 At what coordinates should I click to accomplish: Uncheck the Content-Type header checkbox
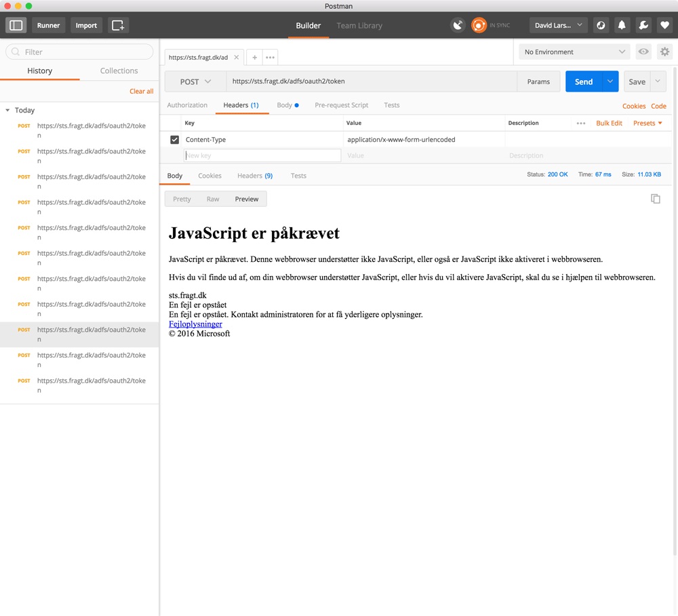(175, 140)
